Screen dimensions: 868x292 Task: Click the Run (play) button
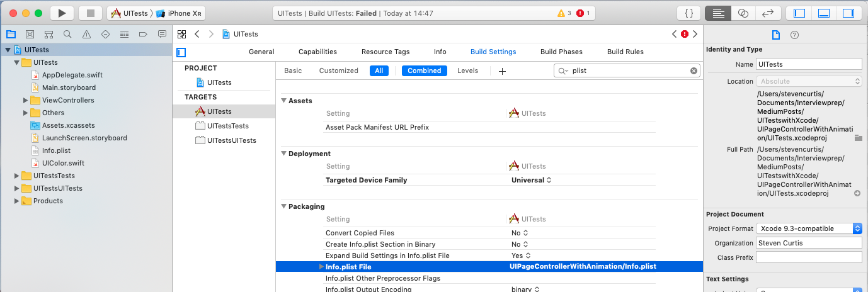click(x=61, y=13)
